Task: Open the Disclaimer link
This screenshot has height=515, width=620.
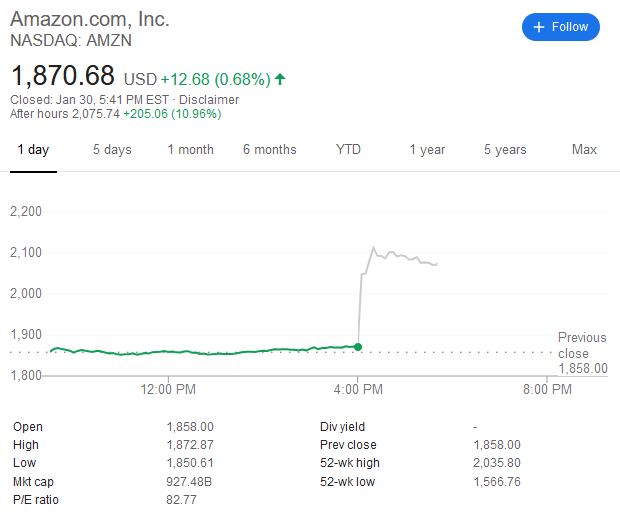Action: tap(209, 100)
